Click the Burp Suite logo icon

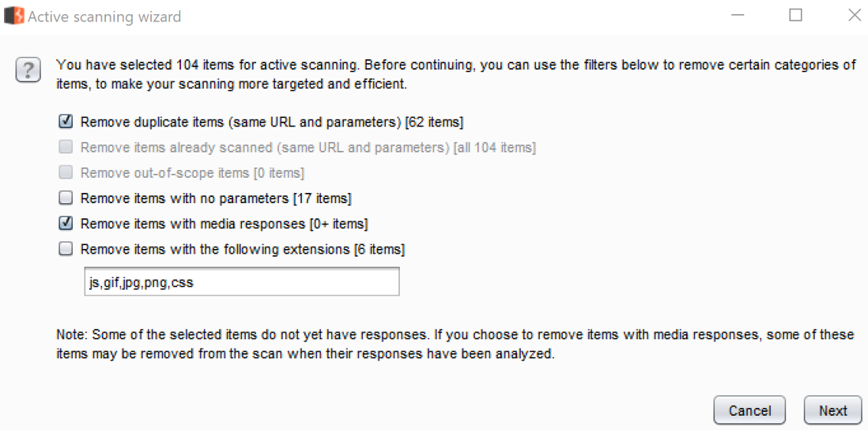coord(13,16)
